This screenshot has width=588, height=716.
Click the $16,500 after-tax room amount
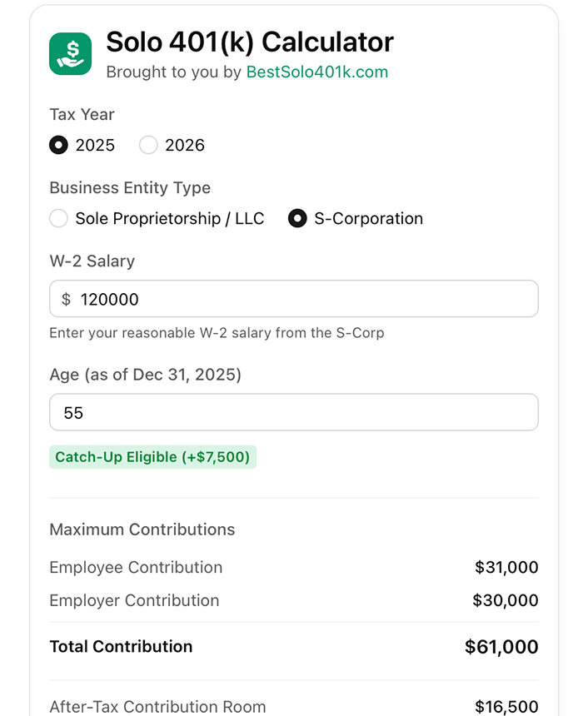pyautogui.click(x=506, y=707)
